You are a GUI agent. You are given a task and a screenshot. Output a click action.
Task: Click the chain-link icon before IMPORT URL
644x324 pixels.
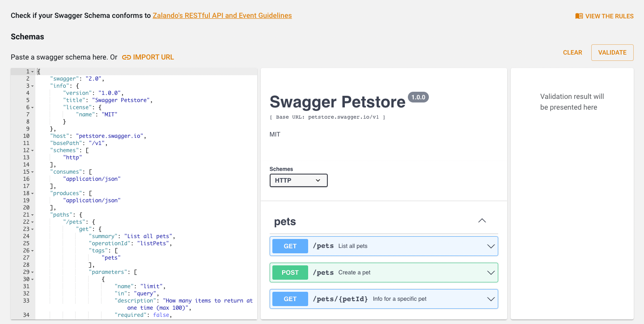coord(127,57)
